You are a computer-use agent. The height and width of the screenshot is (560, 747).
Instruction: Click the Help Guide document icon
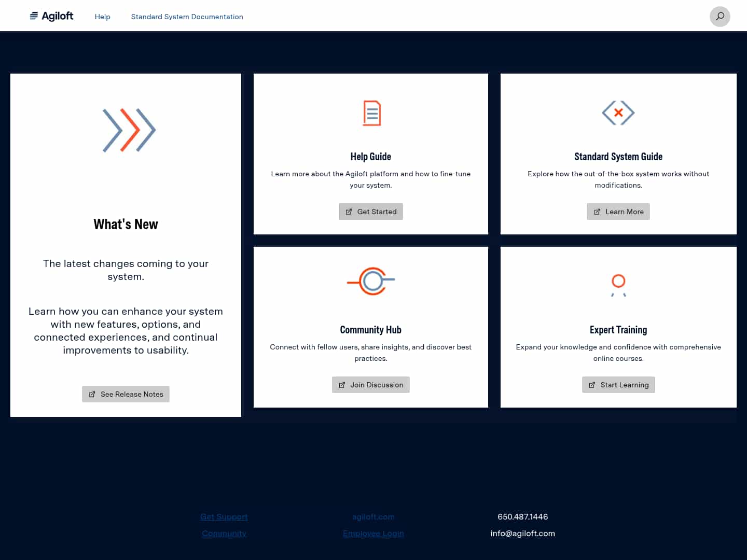pyautogui.click(x=371, y=113)
